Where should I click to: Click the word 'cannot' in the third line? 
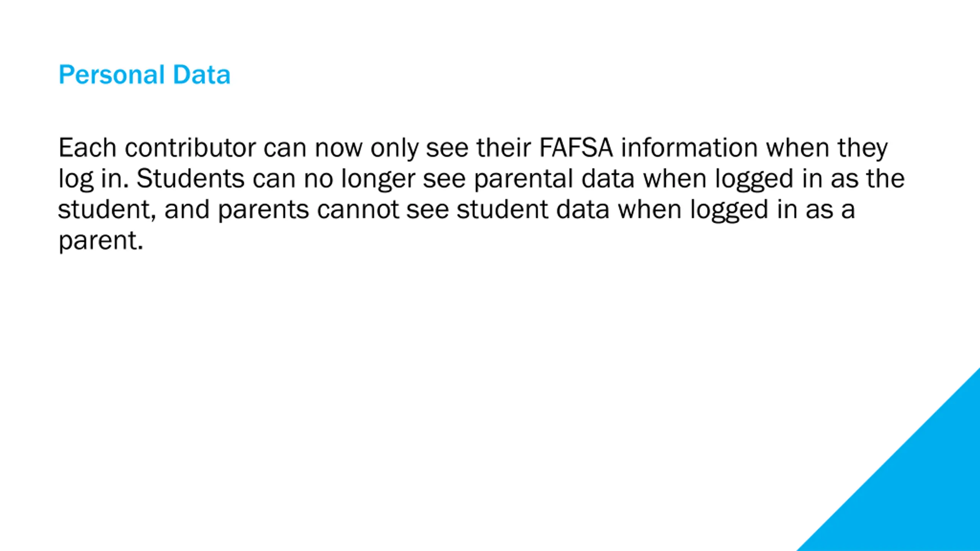coord(358,210)
